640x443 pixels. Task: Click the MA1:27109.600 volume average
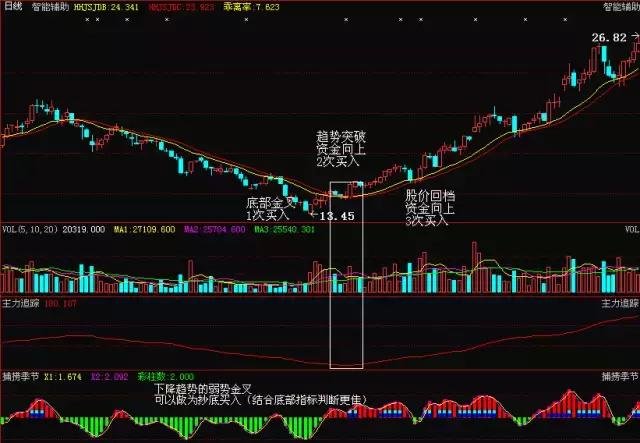[x=144, y=229]
